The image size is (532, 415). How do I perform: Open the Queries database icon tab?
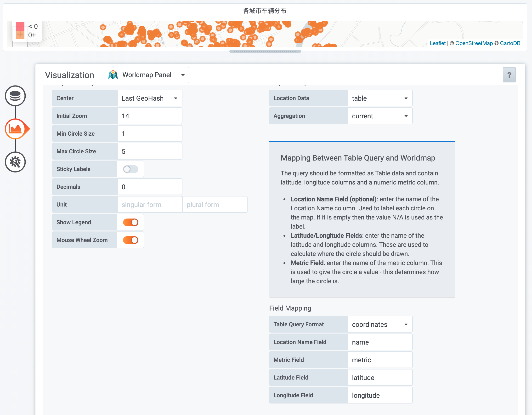pyautogui.click(x=15, y=96)
